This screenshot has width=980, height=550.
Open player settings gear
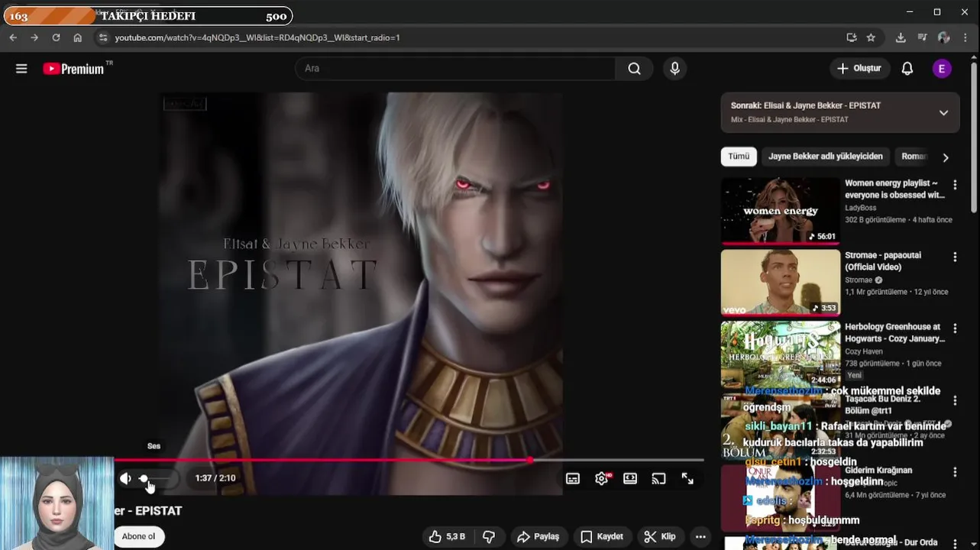(602, 478)
